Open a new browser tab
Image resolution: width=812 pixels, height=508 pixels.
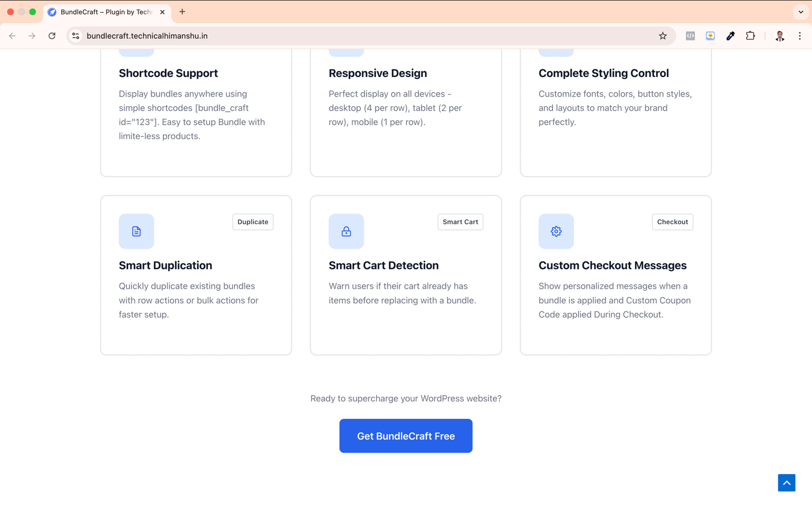pyautogui.click(x=182, y=12)
